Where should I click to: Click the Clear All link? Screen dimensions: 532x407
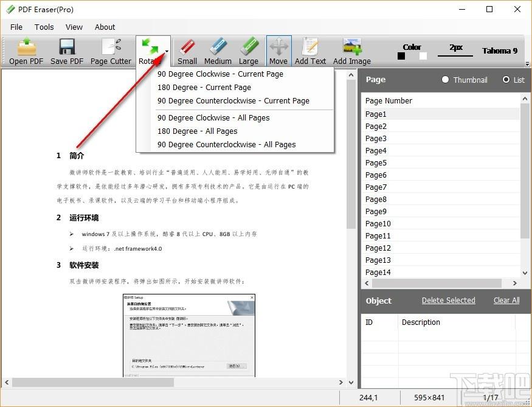506,301
